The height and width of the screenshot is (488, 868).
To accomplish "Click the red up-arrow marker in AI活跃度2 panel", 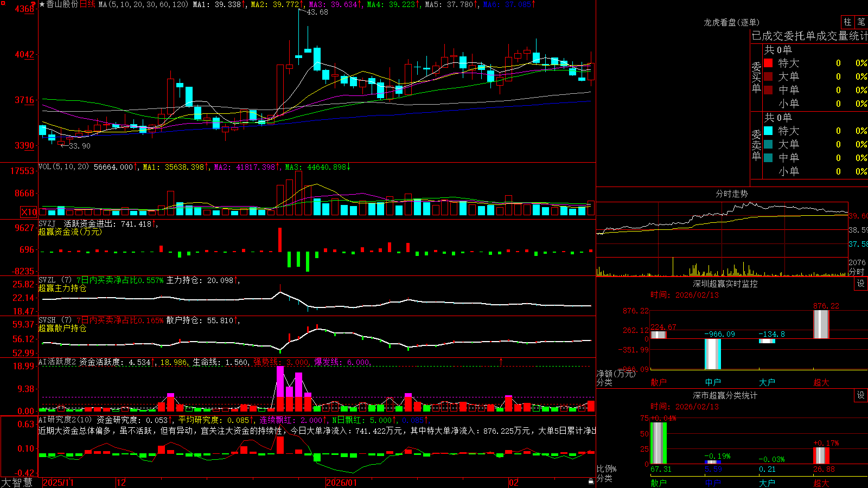I will (x=501, y=361).
